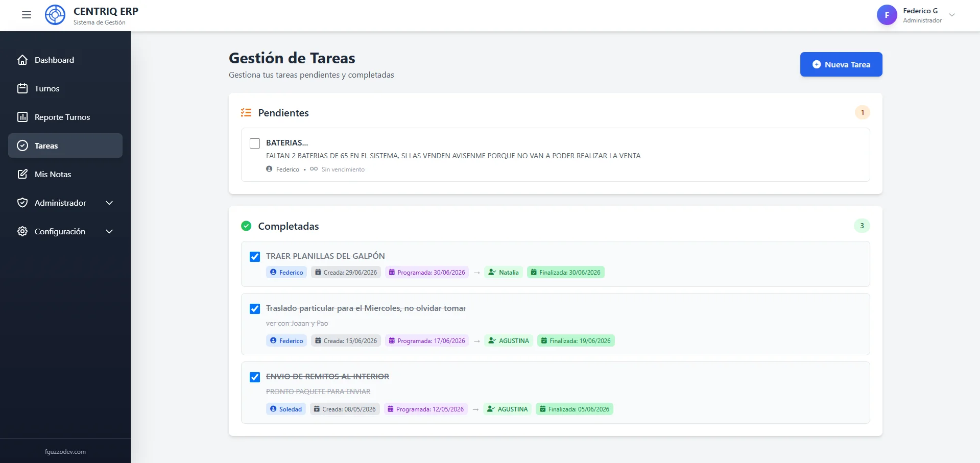Viewport: 980px width, 463px height.
Task: Click the Tareas check-circle icon
Action: click(22, 145)
